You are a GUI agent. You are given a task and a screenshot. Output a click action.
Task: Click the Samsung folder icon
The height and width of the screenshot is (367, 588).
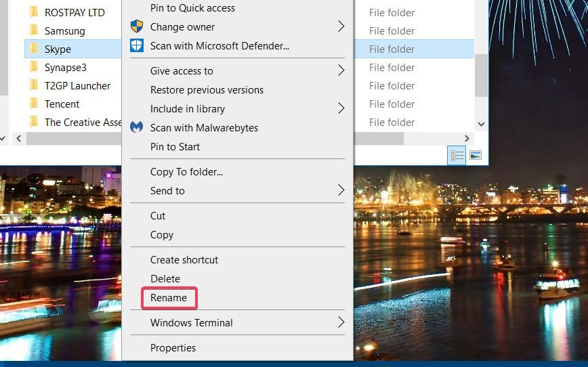34,30
